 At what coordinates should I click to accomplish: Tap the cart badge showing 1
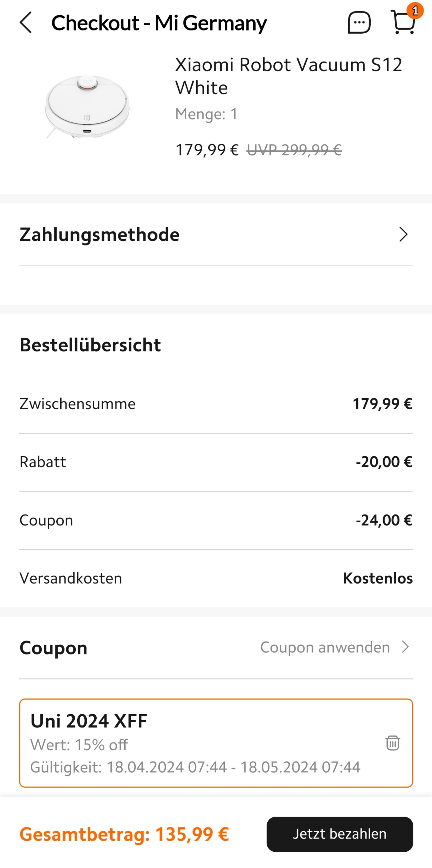pos(415,11)
